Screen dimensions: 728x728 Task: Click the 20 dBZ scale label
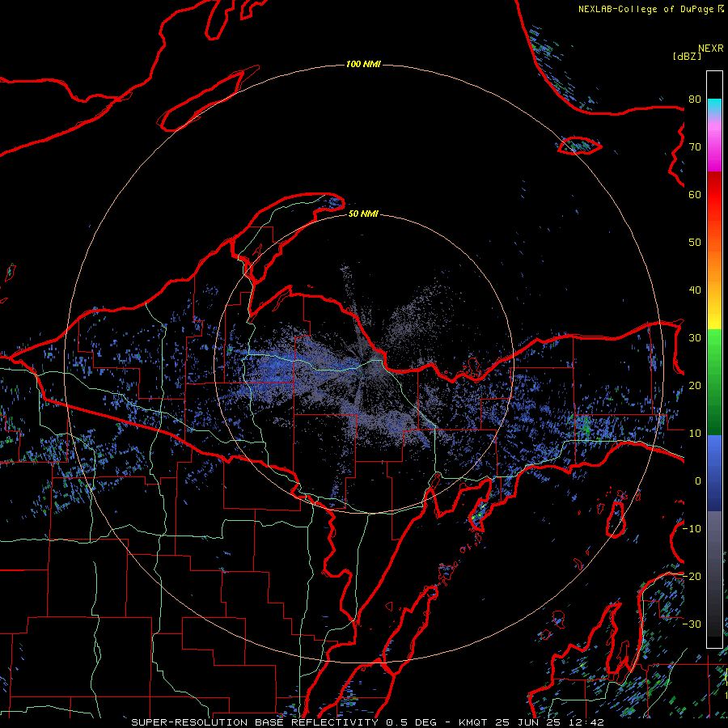(x=695, y=386)
